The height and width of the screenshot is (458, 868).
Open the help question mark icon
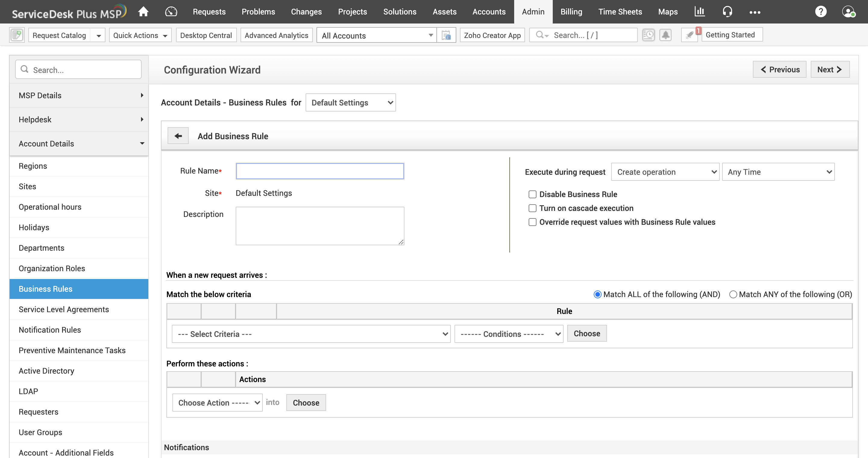pos(820,12)
